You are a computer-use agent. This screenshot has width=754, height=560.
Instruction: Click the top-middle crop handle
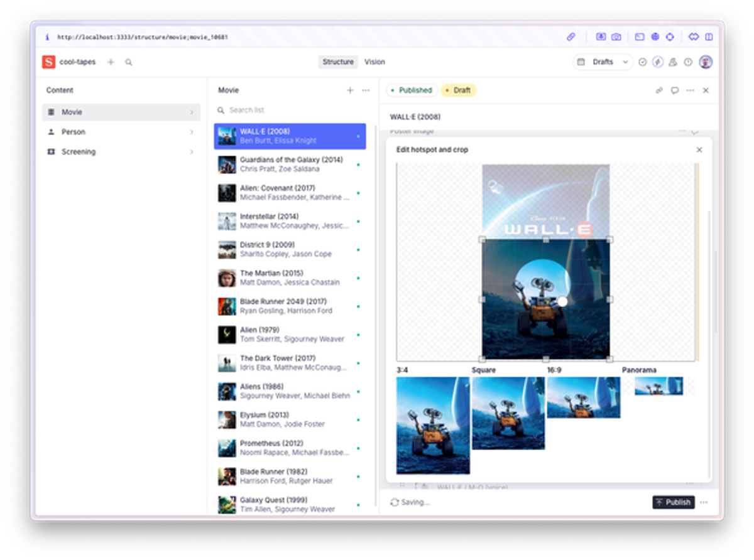pyautogui.click(x=546, y=240)
